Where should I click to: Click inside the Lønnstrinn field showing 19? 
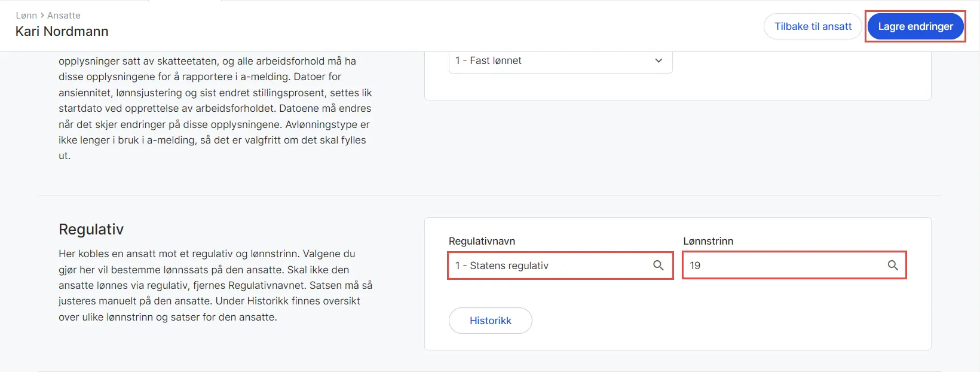coord(777,265)
